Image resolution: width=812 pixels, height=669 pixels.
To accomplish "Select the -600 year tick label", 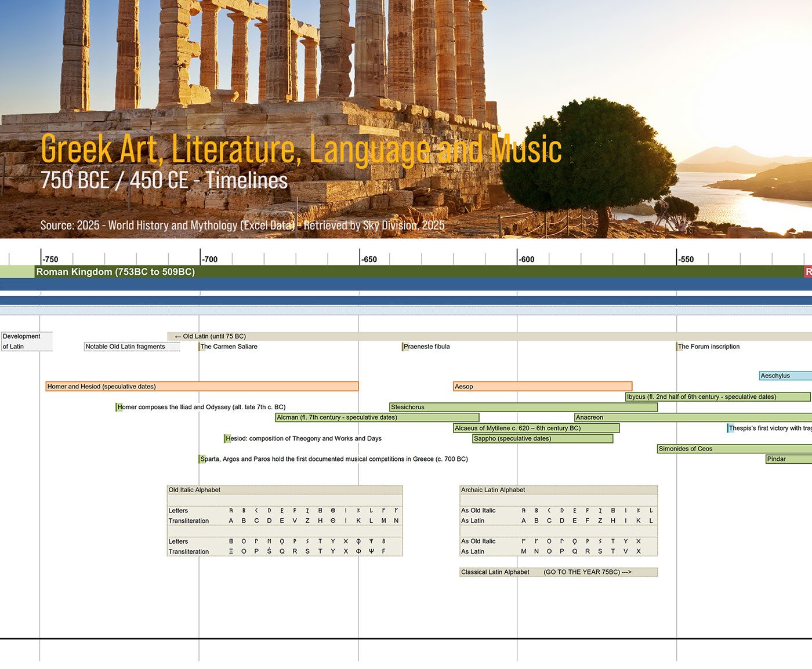I will coord(527,259).
